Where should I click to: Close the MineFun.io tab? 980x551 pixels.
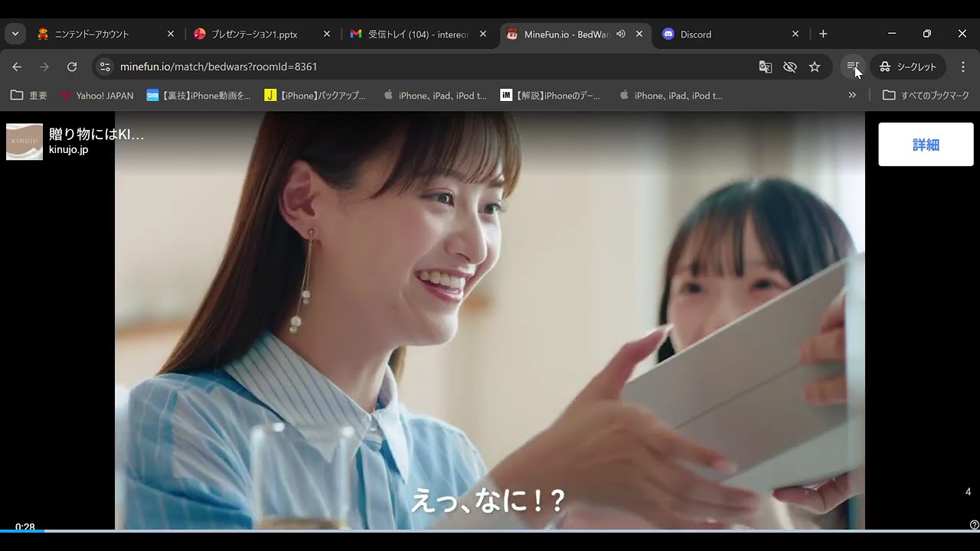[639, 34]
